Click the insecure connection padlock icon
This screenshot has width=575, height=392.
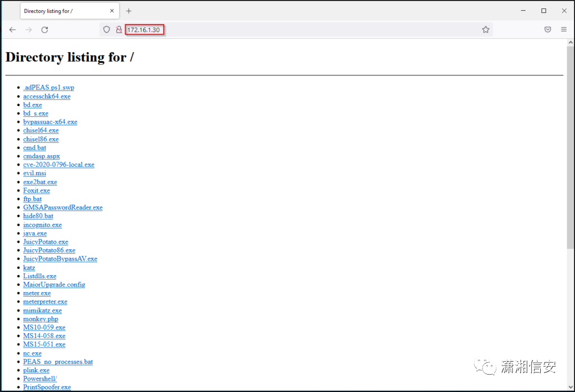click(118, 30)
